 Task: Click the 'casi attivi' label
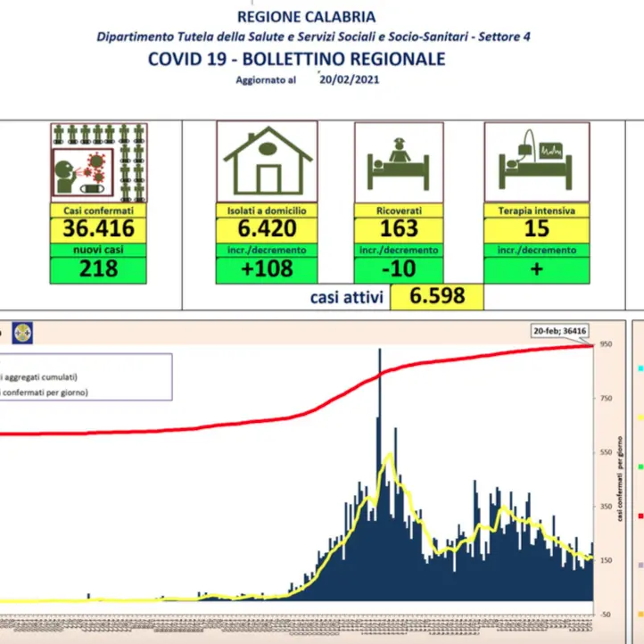point(347,297)
